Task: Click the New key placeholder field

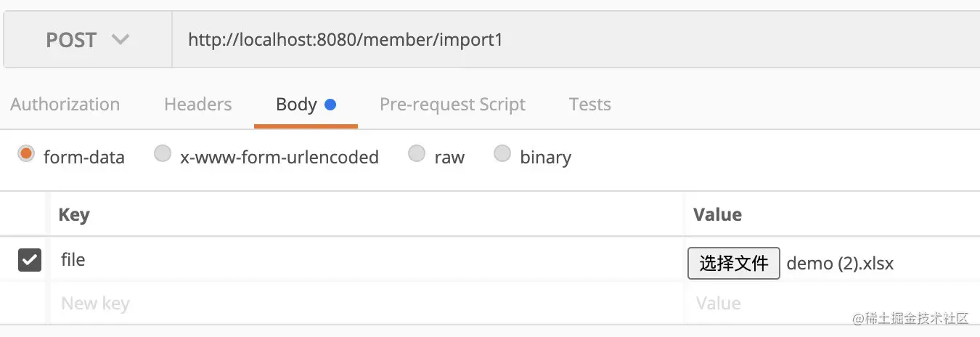Action: (367, 303)
